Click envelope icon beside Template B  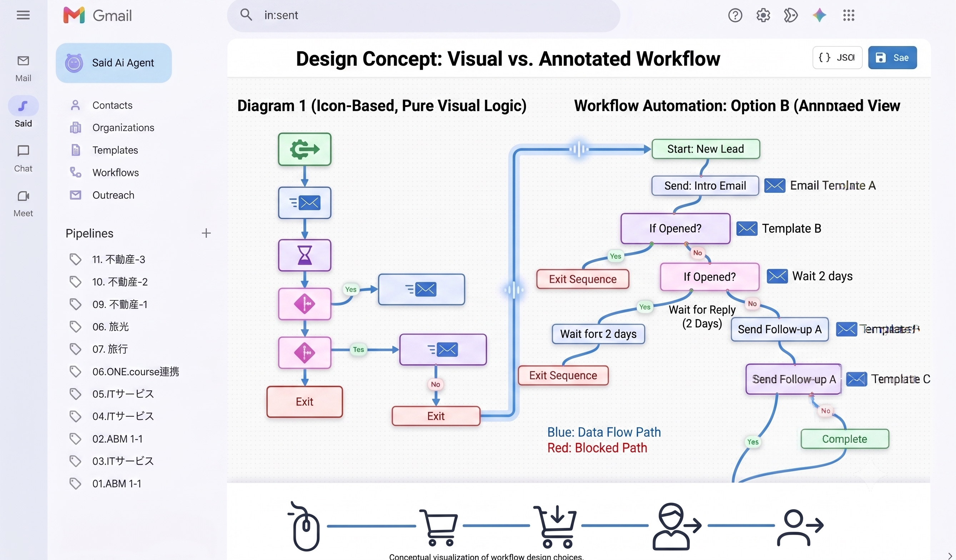[747, 228]
